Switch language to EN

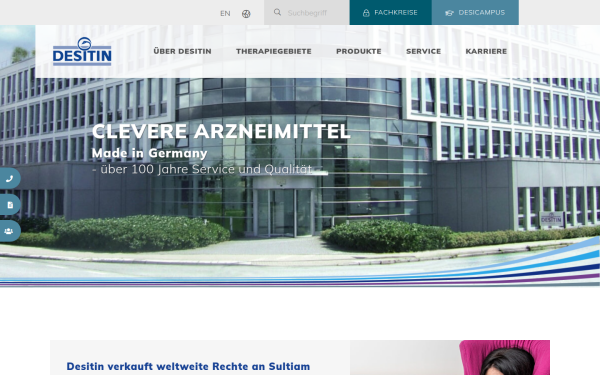click(x=225, y=13)
